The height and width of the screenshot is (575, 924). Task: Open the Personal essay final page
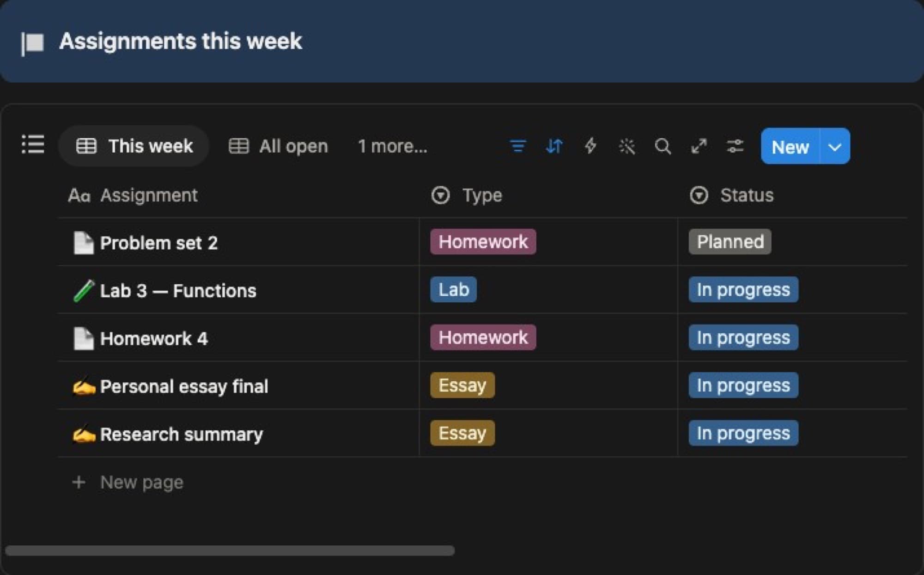184,386
